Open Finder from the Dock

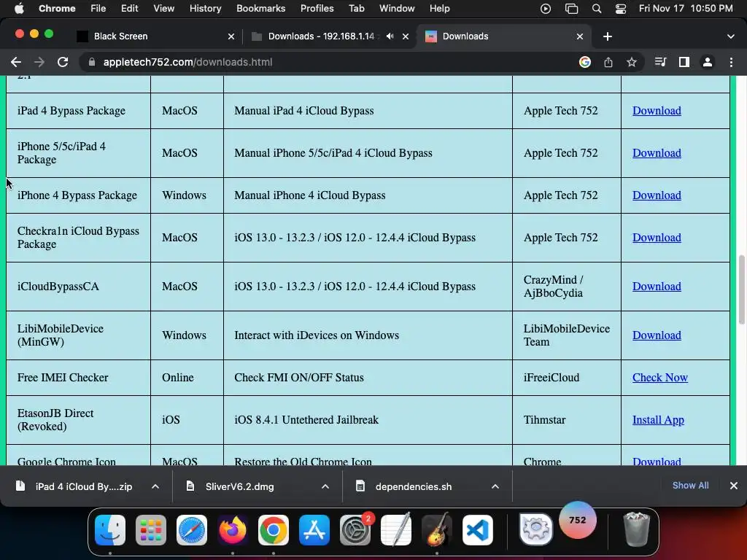pyautogui.click(x=110, y=530)
